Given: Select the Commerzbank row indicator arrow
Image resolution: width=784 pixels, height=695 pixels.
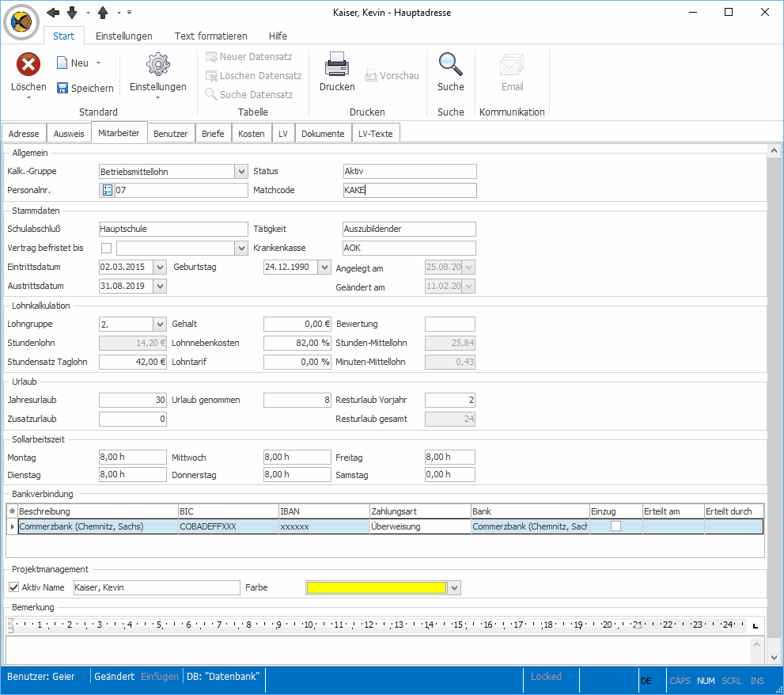Looking at the screenshot, I should pos(12,526).
